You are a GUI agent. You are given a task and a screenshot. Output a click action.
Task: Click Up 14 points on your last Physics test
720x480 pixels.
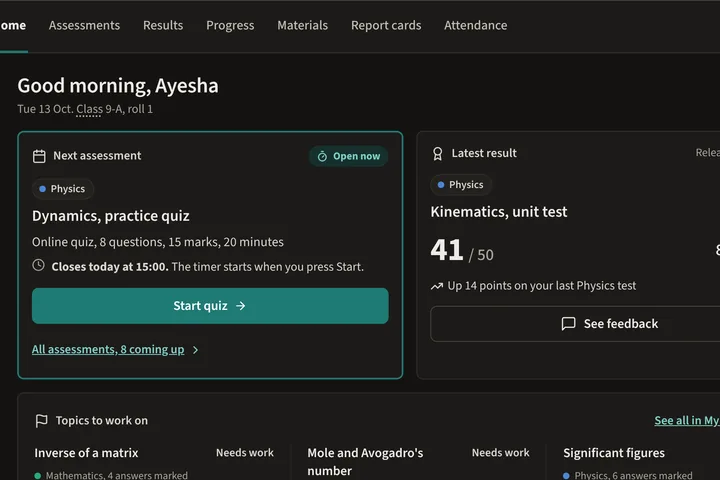point(542,286)
